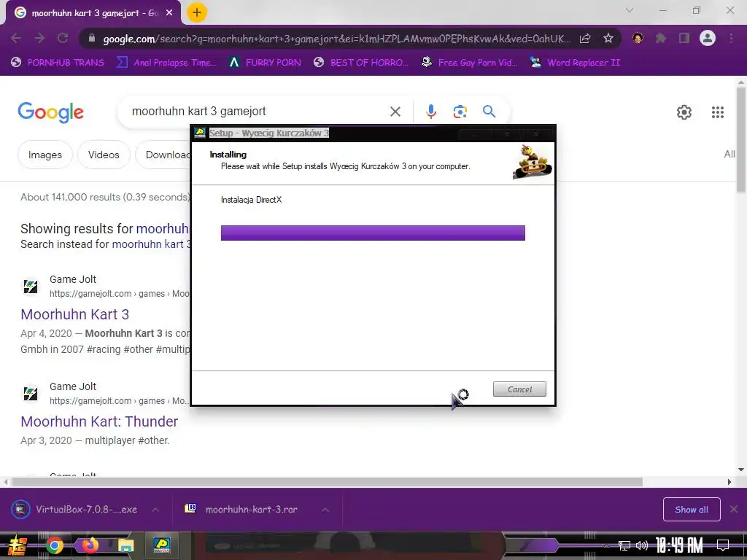Reload the page with refresh icon

pyautogui.click(x=63, y=38)
